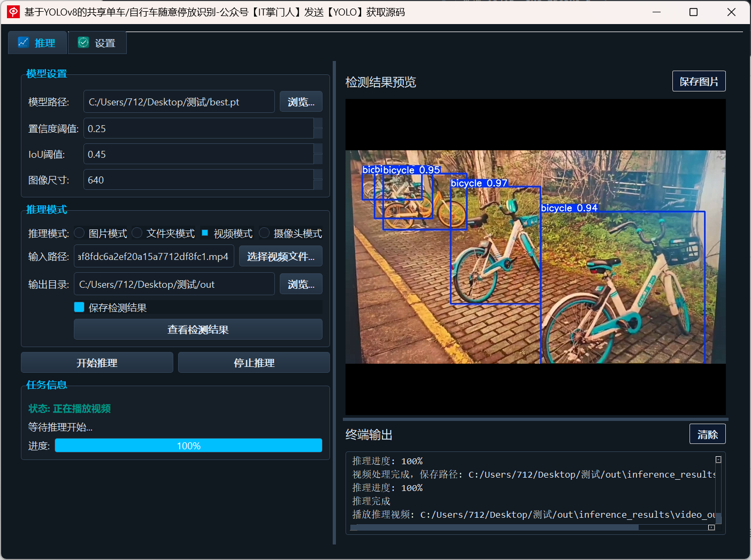Click the app logo in the title bar
This screenshot has width=751, height=560.
click(x=12, y=12)
